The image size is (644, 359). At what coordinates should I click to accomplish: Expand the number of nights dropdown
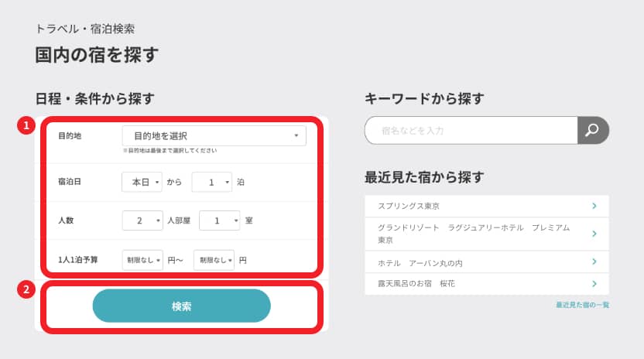[x=211, y=182]
